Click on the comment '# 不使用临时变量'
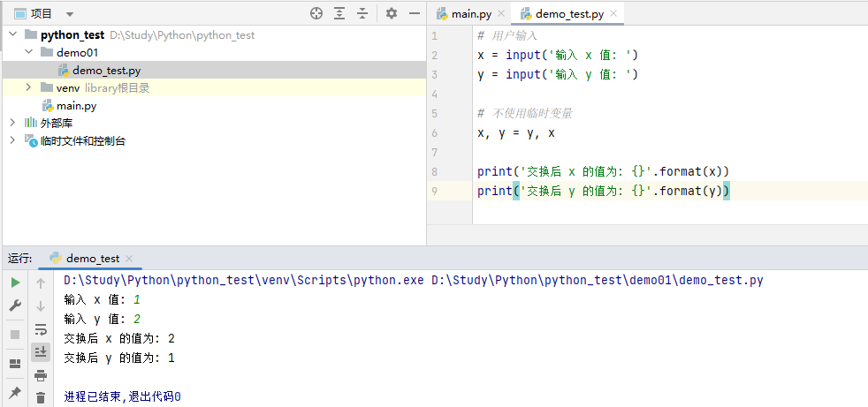The height and width of the screenshot is (407, 868). point(525,113)
